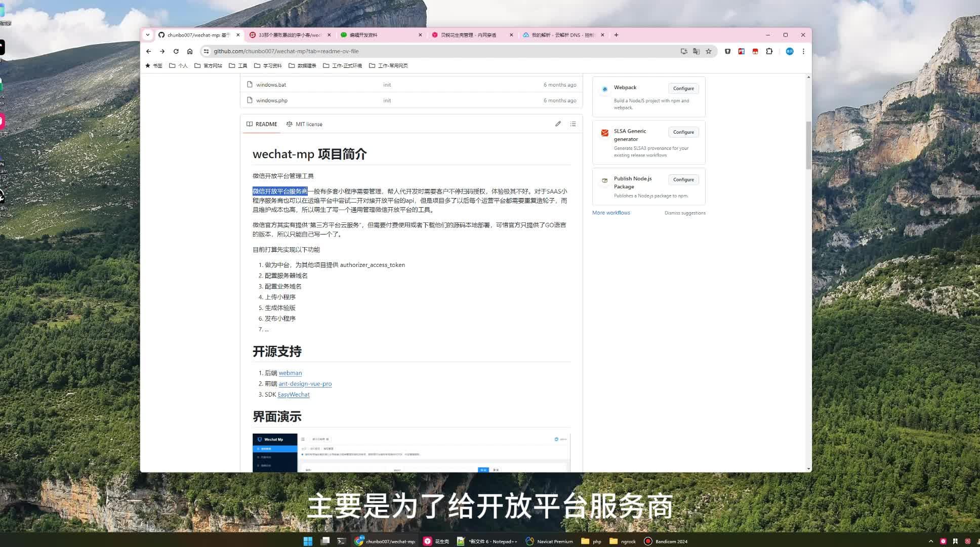Open the Google Translate icon in address bar
The width and height of the screenshot is (980, 547).
tap(696, 51)
